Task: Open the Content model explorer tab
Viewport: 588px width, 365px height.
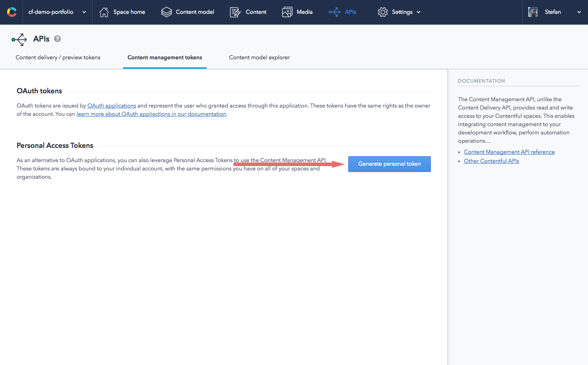Action: (260, 58)
